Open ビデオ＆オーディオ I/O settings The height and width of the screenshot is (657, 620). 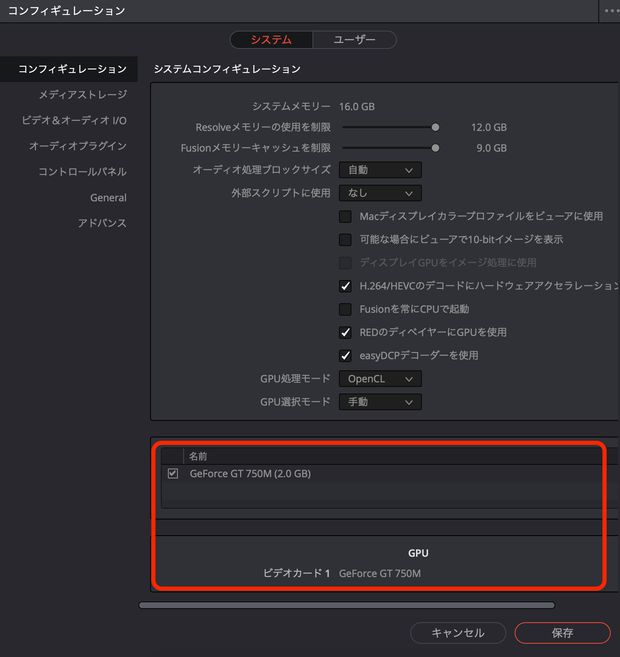[x=74, y=121]
